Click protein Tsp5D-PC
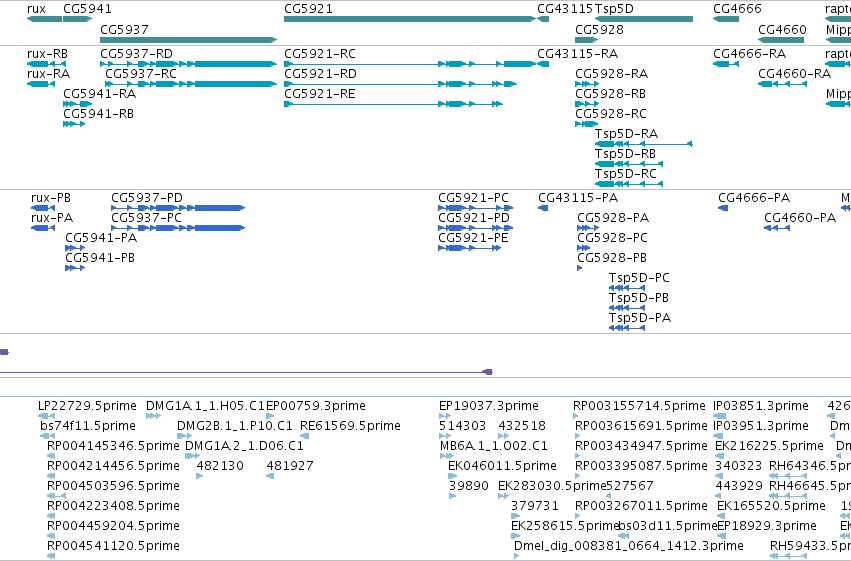The width and height of the screenshot is (851, 561). click(639, 278)
